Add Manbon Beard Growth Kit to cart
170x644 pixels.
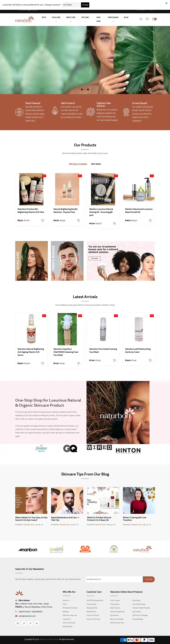pyautogui.click(x=150, y=220)
